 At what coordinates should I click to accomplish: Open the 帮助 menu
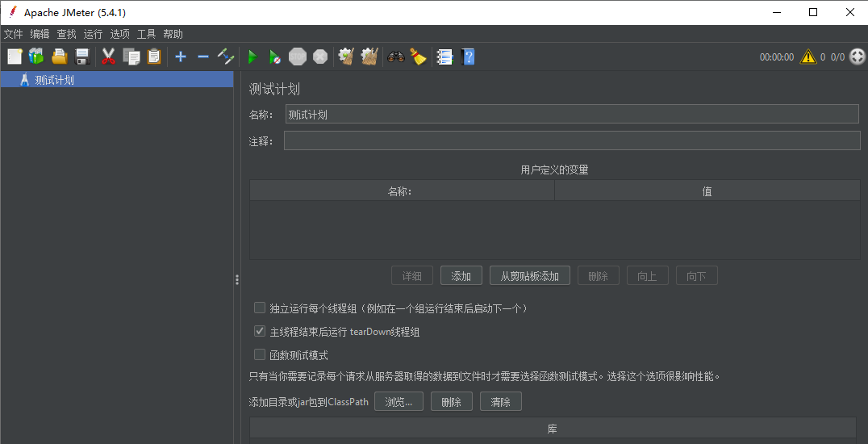(x=173, y=35)
